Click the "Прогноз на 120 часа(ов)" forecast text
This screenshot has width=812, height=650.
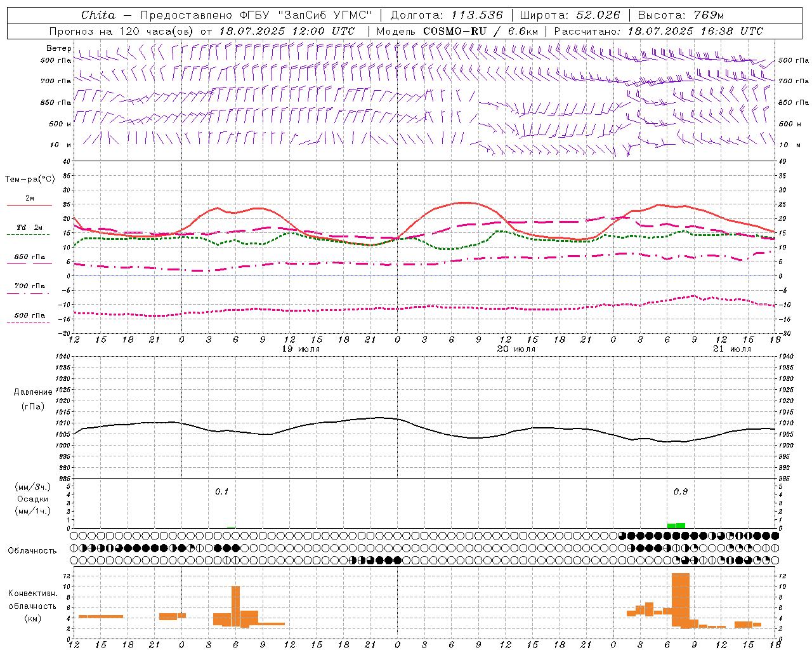click(121, 31)
